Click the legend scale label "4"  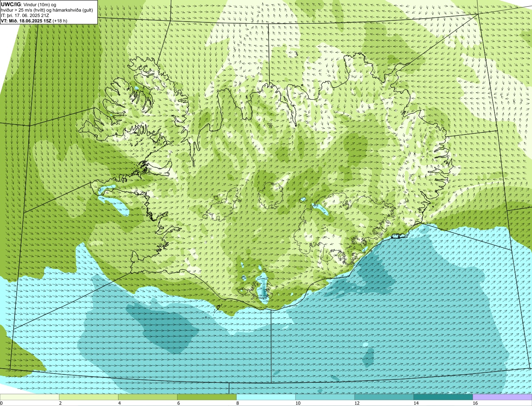[119, 403]
